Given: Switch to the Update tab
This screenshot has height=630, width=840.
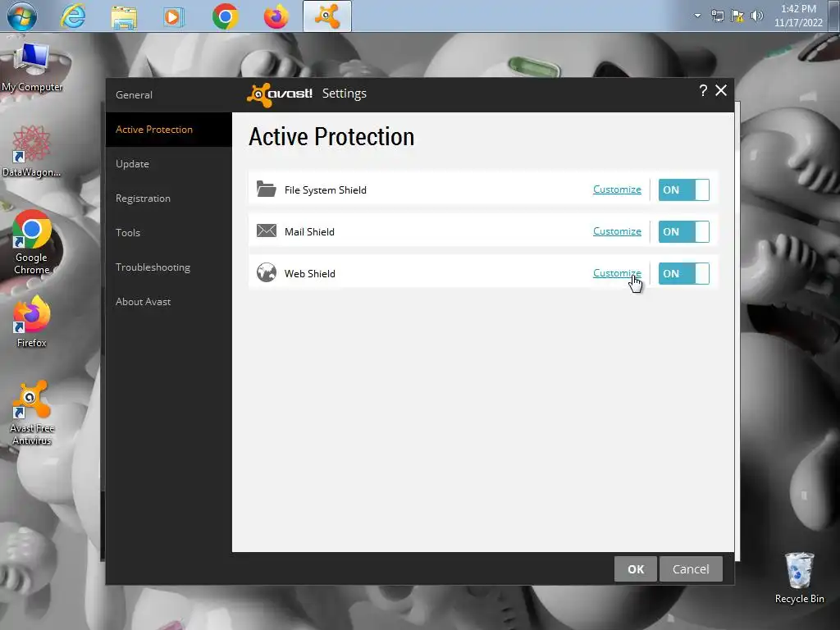Looking at the screenshot, I should click(132, 164).
